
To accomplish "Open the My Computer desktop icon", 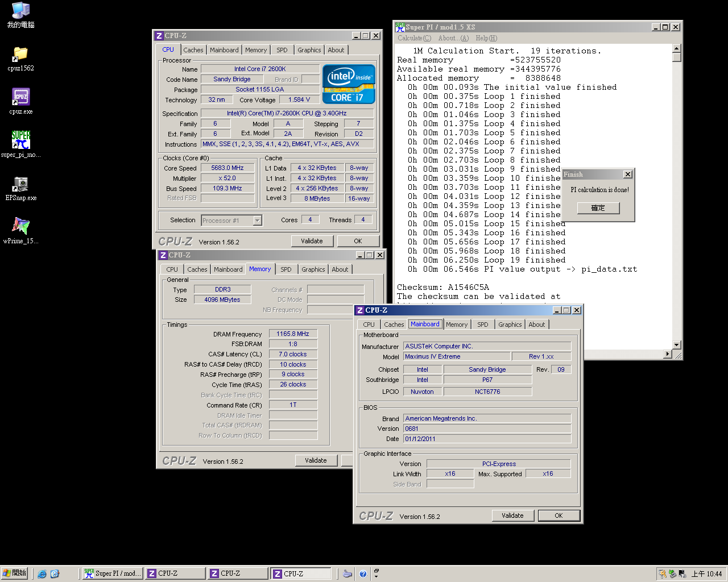I will click(21, 15).
